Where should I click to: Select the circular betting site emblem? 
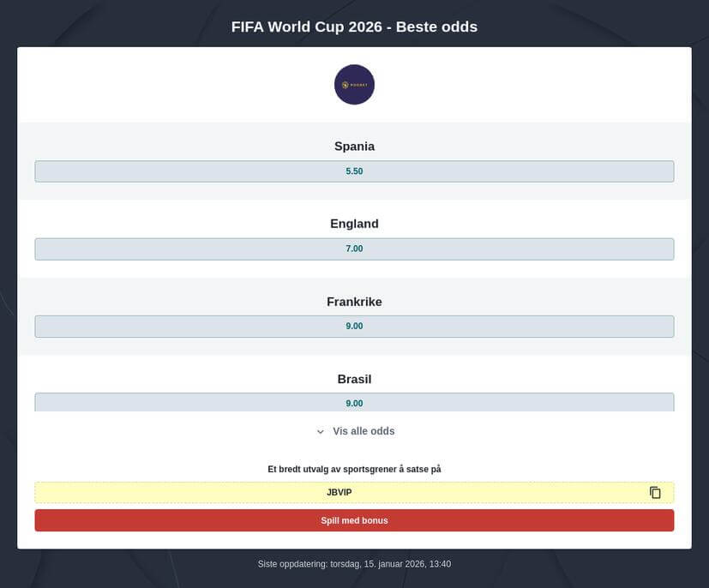(354, 84)
